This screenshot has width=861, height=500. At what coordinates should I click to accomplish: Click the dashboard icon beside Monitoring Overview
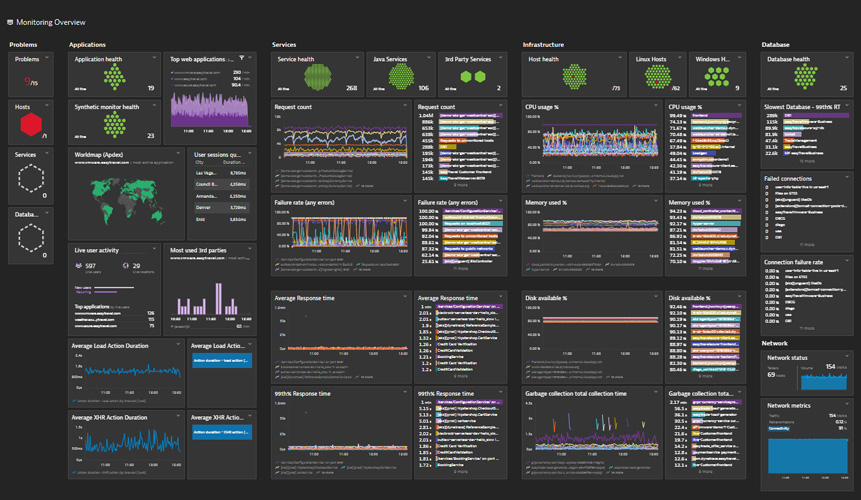tap(9, 22)
